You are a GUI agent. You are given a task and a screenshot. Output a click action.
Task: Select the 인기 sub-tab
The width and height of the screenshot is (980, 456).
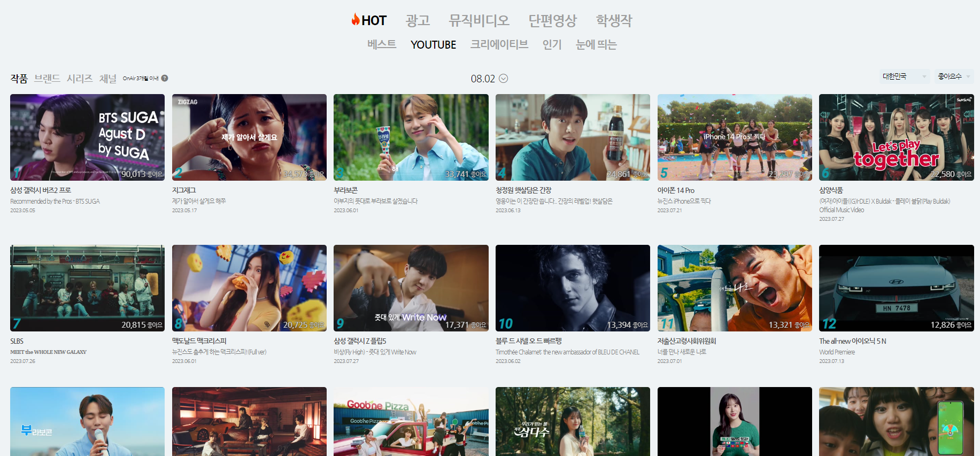point(552,44)
